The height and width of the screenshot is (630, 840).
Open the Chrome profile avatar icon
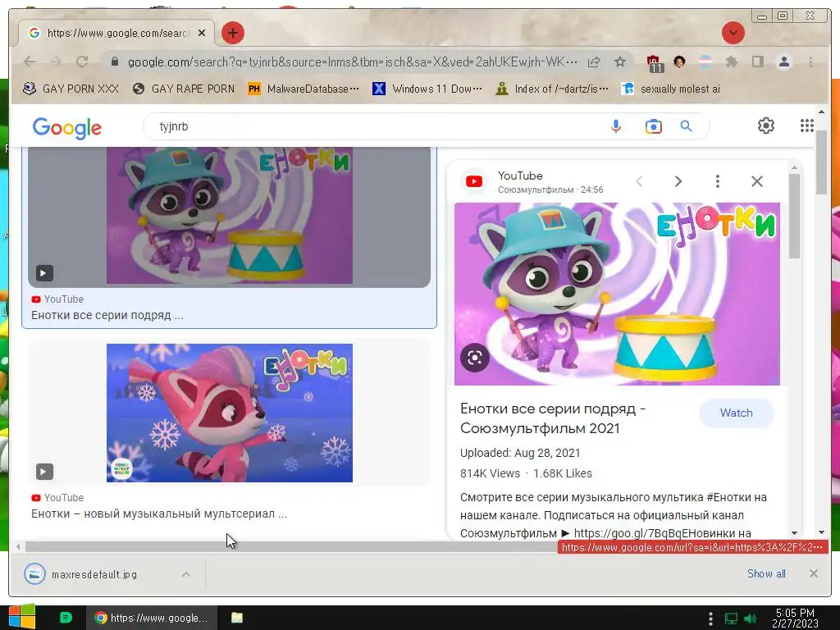click(783, 62)
